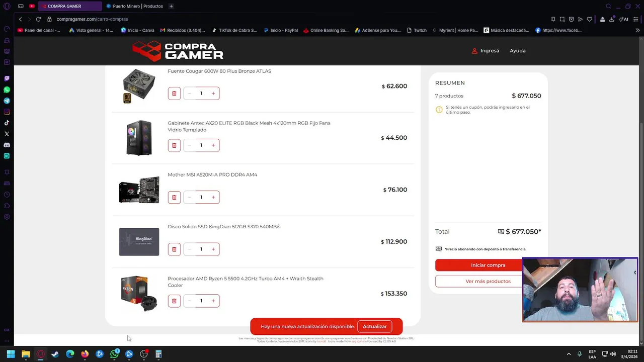Decrease quantity of Ryzen 5 5500
The height and width of the screenshot is (362, 644).
189,301
